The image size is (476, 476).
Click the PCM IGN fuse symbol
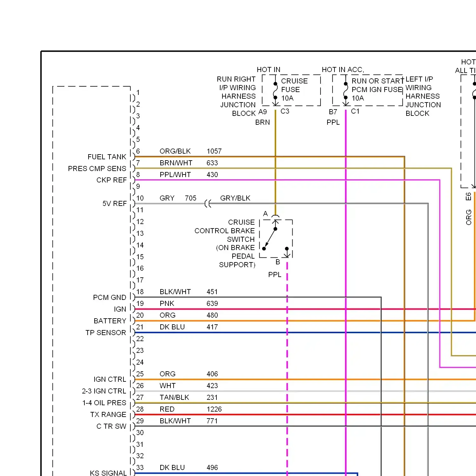[346, 91]
